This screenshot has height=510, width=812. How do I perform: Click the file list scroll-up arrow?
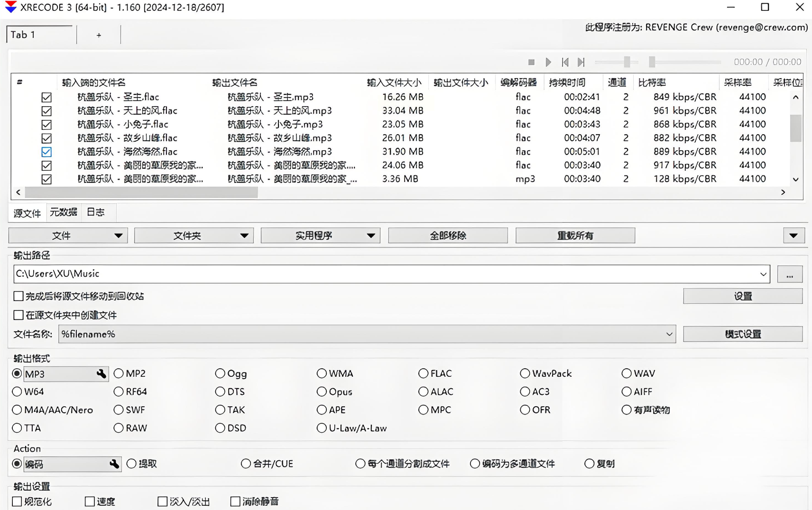[796, 98]
